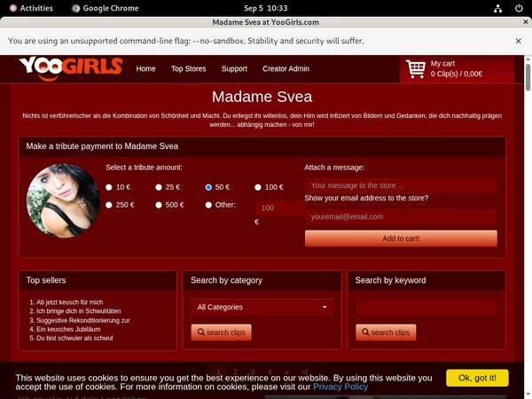Select the 500 € tribute amount
This screenshot has height=399, width=532.
coord(159,205)
